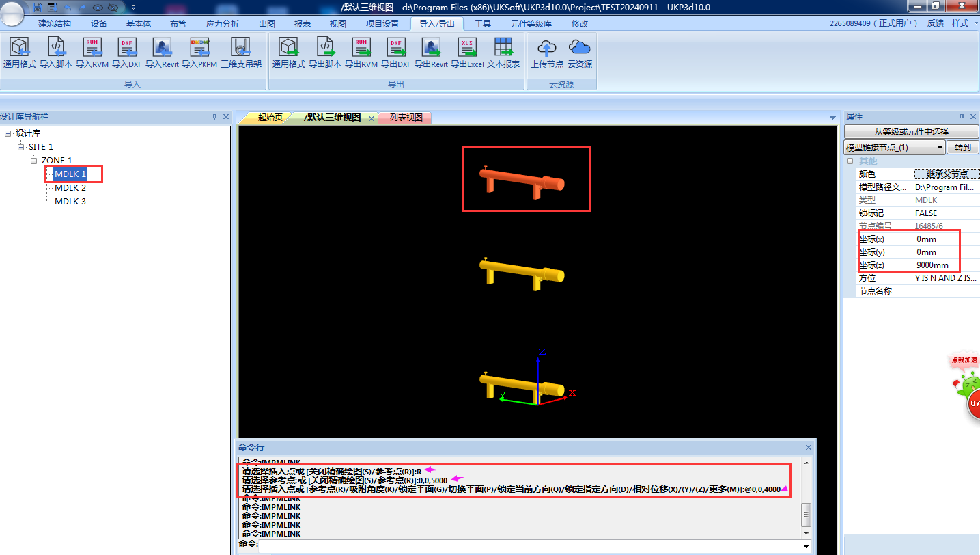Open the command input history dropdown
Screen dimensions: 980x555
point(807,546)
